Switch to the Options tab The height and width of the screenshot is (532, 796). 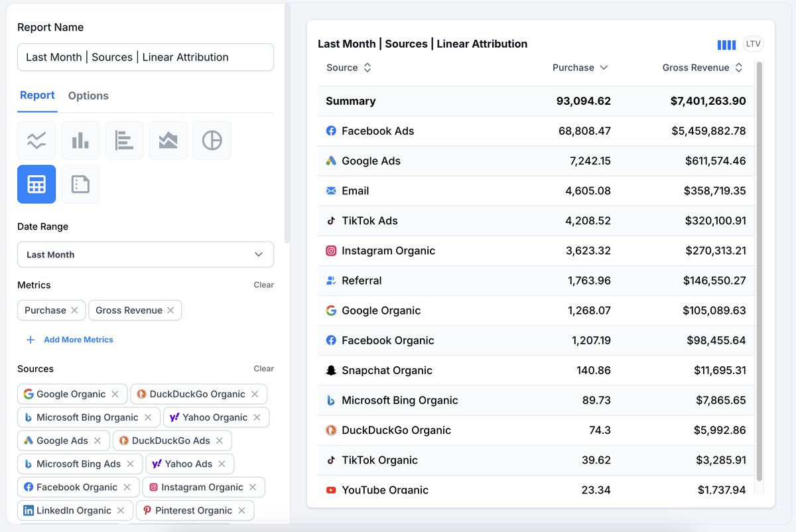click(88, 95)
